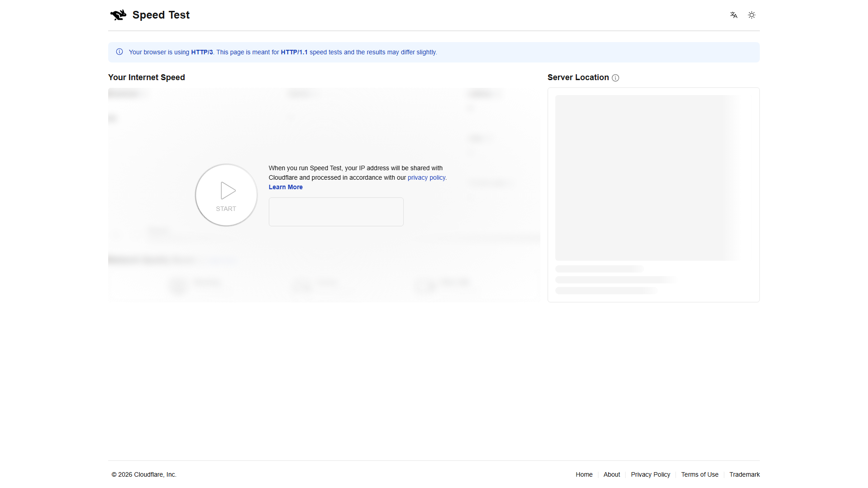868x488 pixels.
Task: Click the Your Internet Speed heading
Action: tap(147, 77)
